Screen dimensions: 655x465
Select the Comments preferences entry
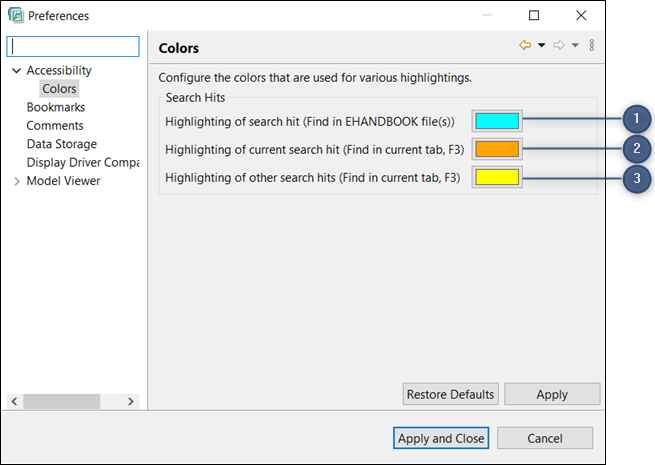coord(54,126)
